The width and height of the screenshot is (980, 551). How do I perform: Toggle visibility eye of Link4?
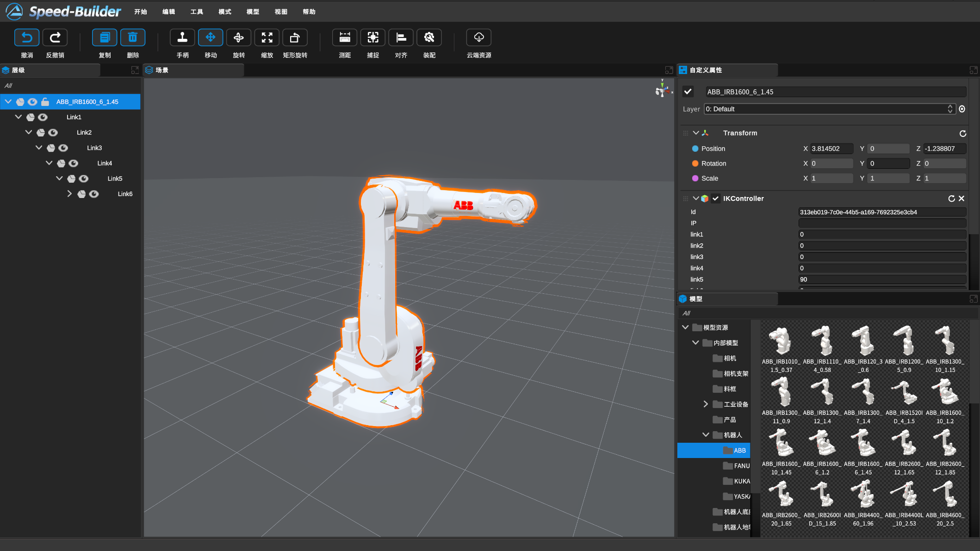[74, 163]
